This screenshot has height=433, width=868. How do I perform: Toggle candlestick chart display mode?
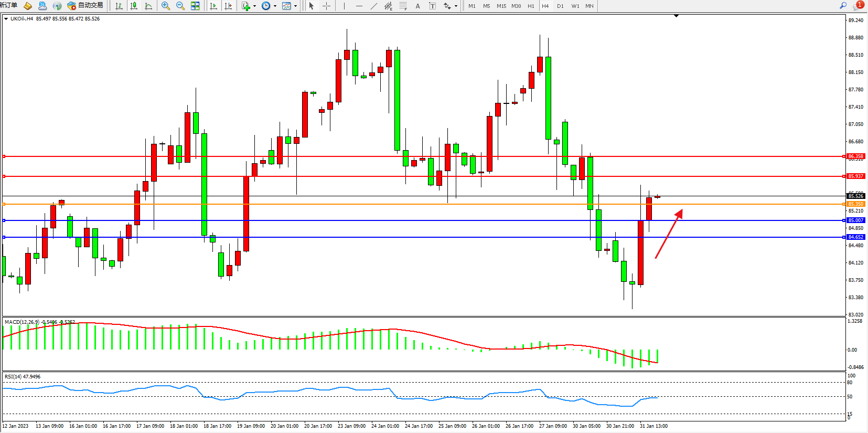point(134,6)
